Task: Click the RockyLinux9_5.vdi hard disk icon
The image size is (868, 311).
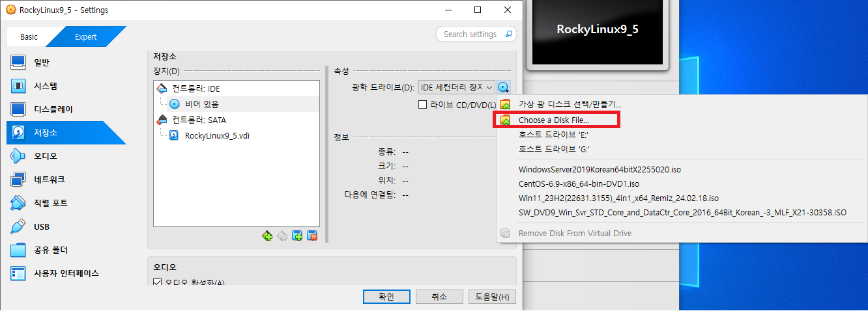Action: [x=175, y=135]
